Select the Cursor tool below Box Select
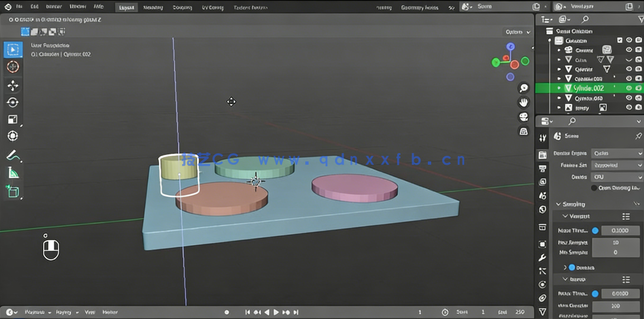Viewport: 644px width, 319px height. [12, 67]
